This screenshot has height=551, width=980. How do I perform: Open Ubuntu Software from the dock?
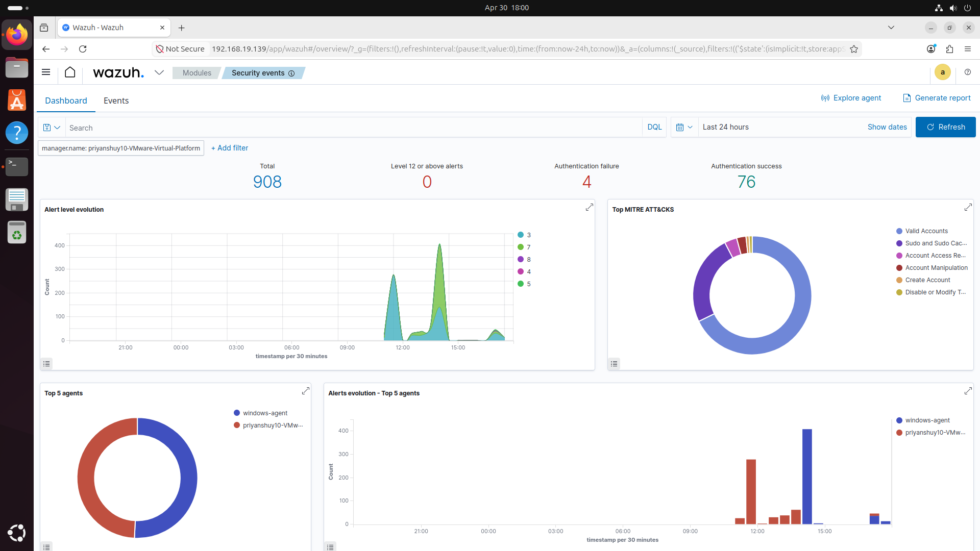point(17,100)
